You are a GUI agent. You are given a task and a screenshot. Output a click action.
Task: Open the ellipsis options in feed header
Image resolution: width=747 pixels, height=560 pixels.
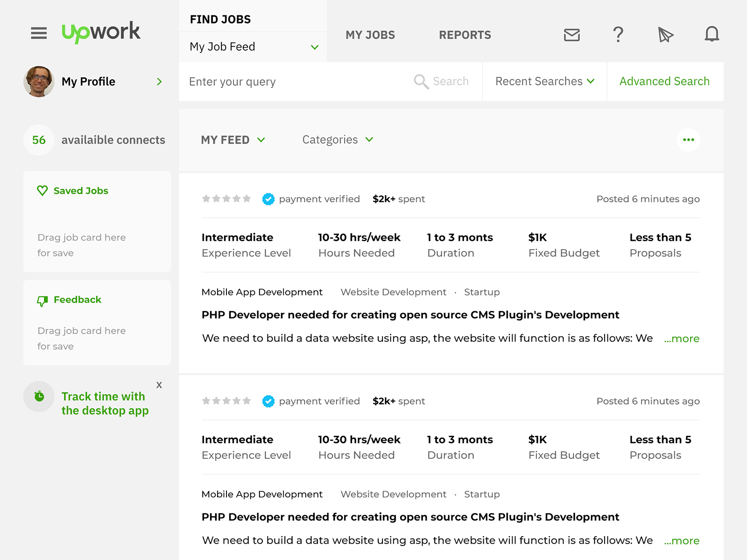688,140
